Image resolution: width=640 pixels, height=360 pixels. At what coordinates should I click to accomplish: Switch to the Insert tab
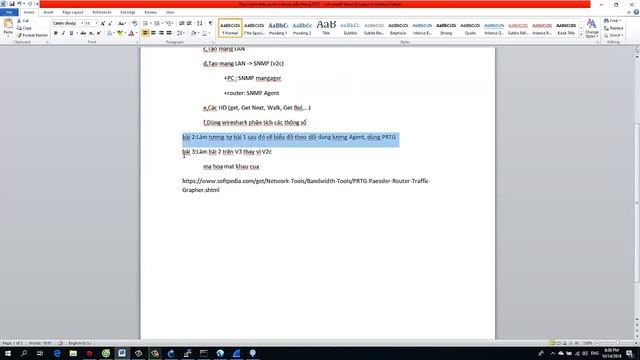[x=48, y=12]
